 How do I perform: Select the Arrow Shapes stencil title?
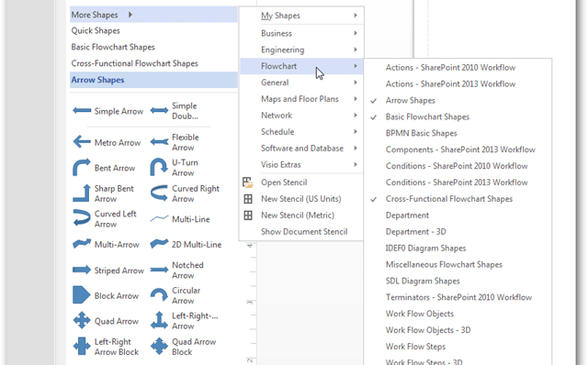tap(153, 80)
